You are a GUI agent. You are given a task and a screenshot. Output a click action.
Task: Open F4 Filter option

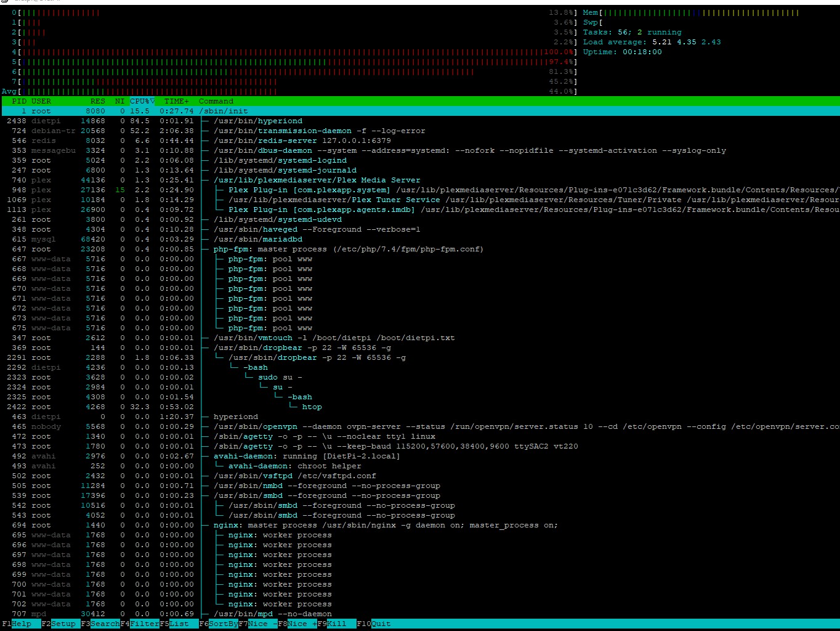point(140,624)
